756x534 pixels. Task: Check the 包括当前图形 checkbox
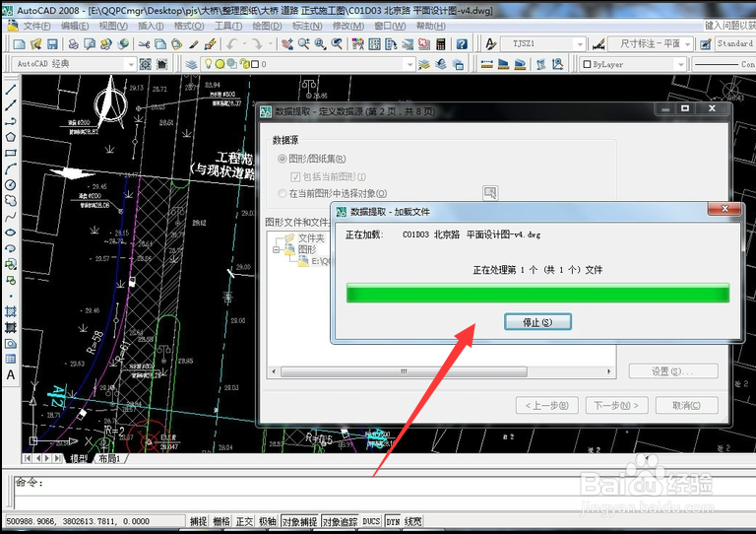[x=295, y=177]
